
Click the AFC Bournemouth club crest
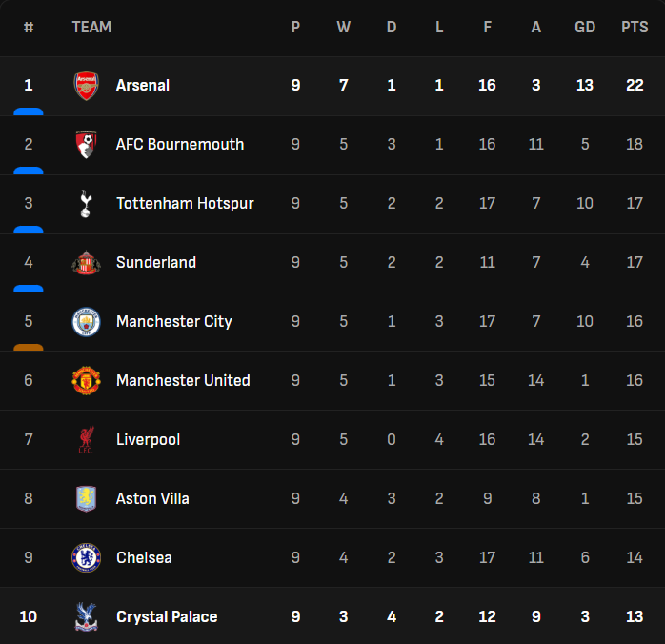click(86, 145)
